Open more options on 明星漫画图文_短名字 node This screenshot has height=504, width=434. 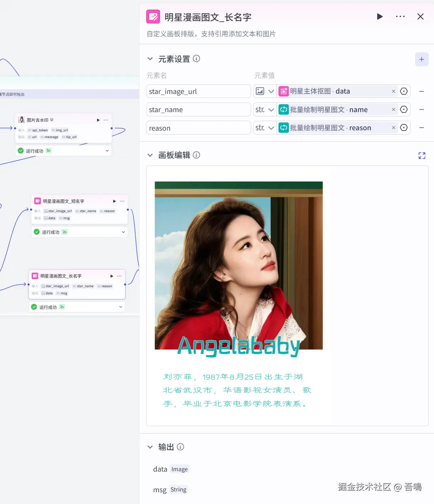[x=122, y=201]
